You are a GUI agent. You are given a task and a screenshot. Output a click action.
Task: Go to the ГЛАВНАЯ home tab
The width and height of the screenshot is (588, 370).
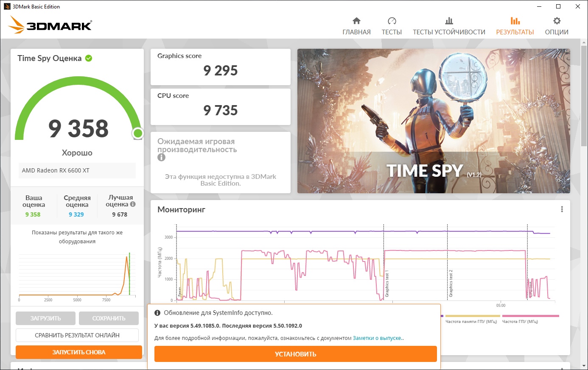[x=356, y=26]
